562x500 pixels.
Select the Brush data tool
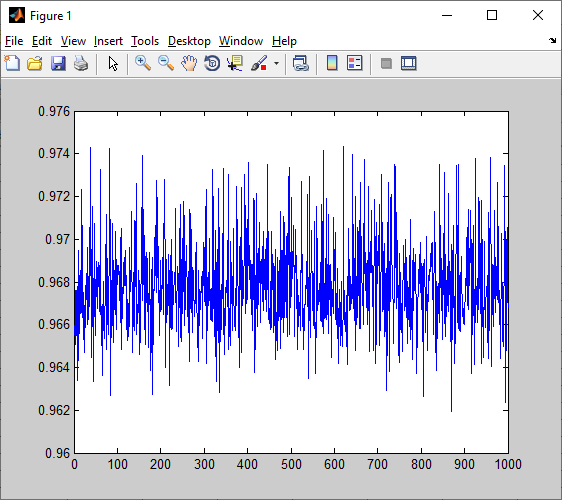259,63
